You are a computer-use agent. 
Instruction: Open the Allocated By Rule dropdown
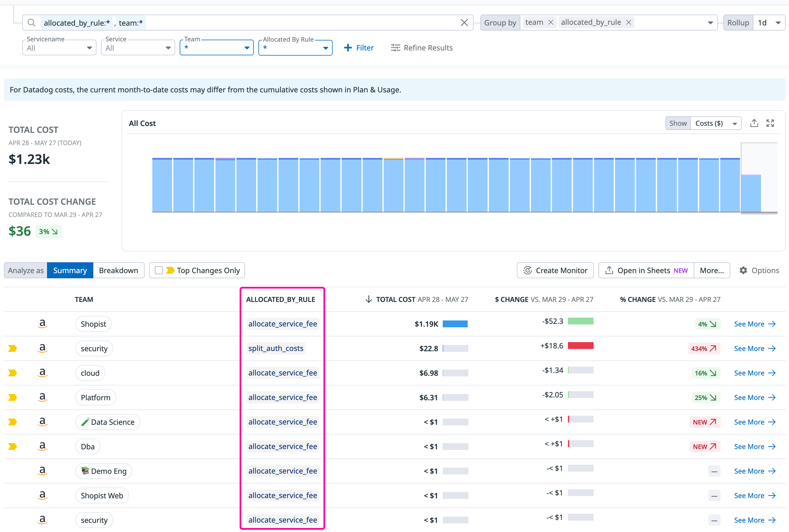coord(295,48)
